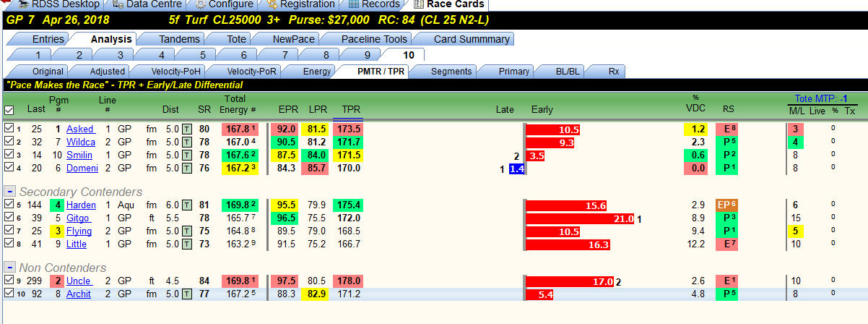868x324 pixels.
Task: Open the Archit horse link
Action: pyautogui.click(x=79, y=294)
